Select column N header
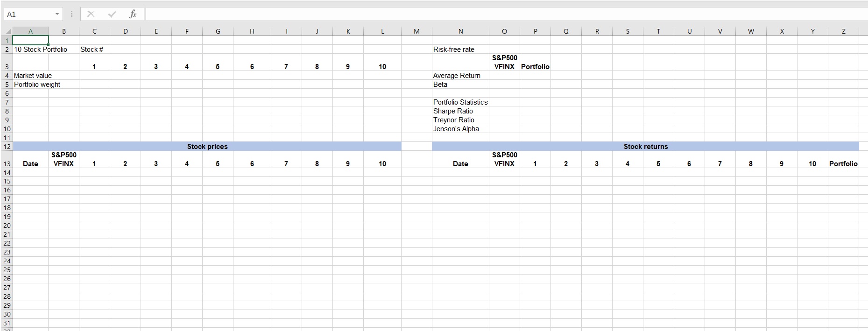This screenshot has height=331, width=868. point(460,31)
